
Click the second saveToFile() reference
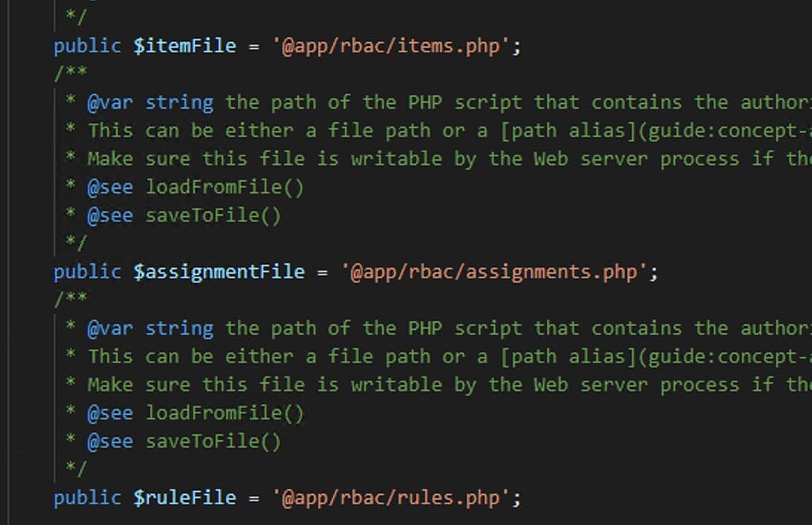click(213, 442)
